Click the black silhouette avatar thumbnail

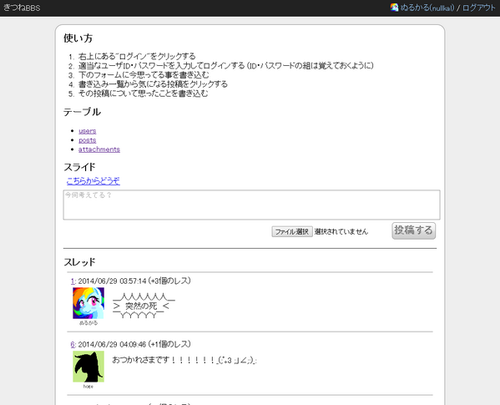pyautogui.click(x=88, y=366)
